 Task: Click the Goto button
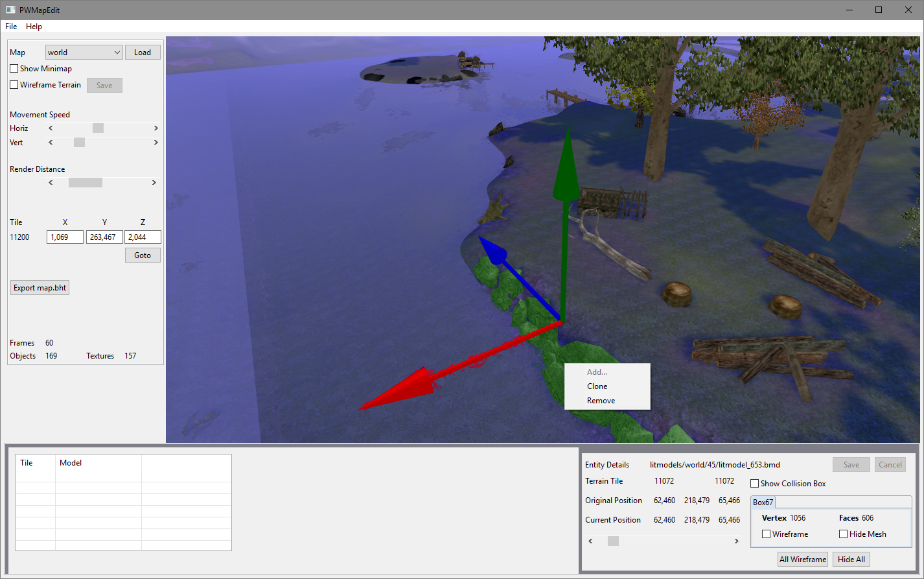(x=143, y=255)
